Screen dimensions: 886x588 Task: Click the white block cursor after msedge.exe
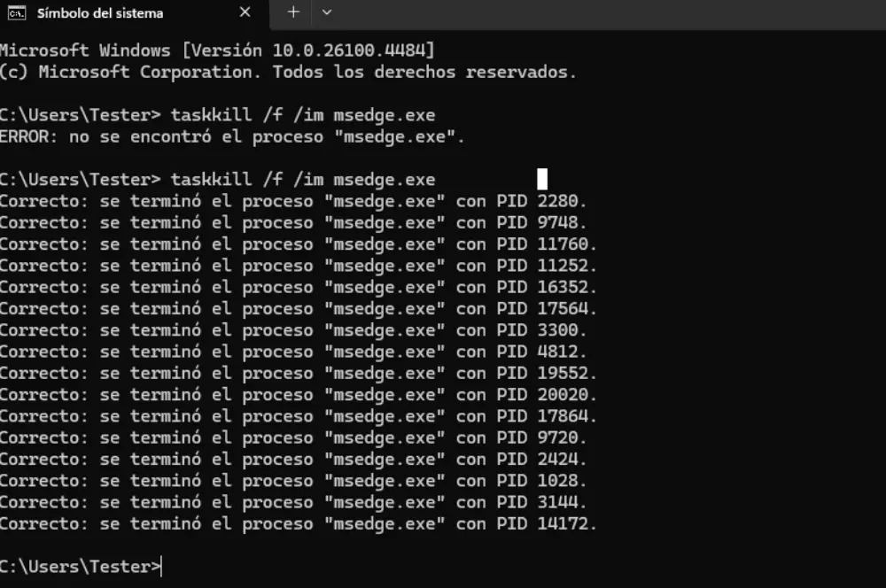[542, 179]
